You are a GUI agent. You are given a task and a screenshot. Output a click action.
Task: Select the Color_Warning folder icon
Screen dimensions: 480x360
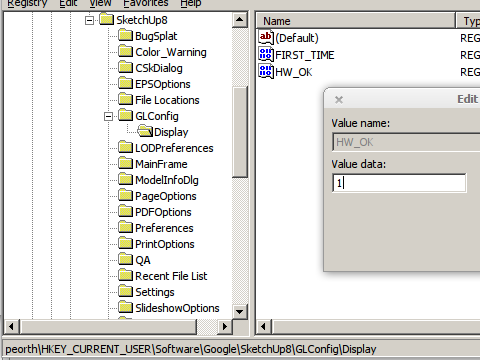(x=126, y=51)
